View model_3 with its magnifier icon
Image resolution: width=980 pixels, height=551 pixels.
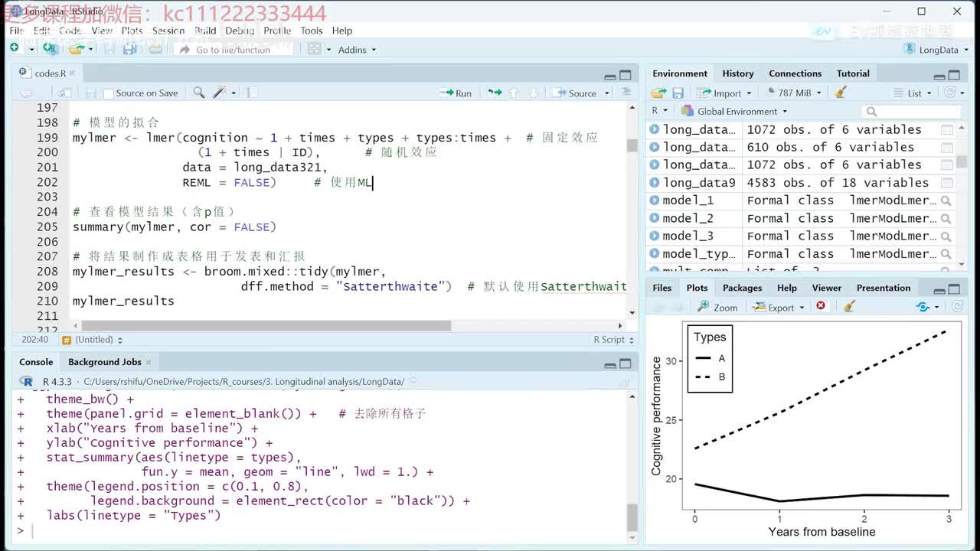pyautogui.click(x=946, y=236)
